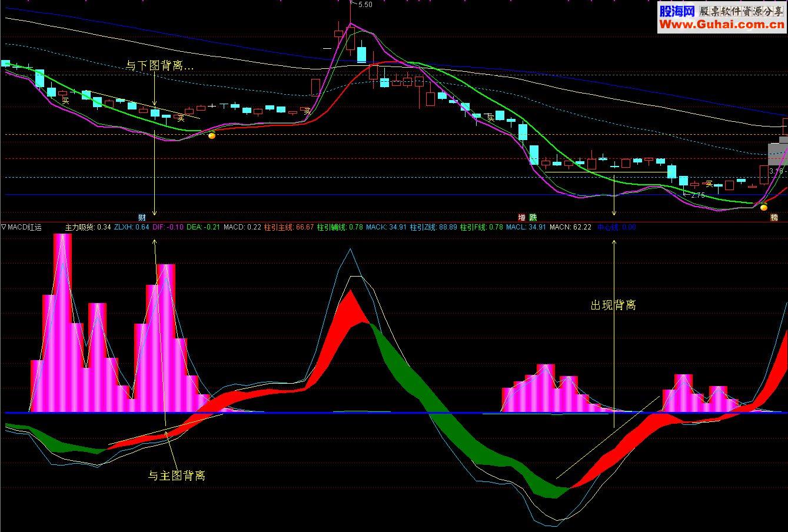Select the MACD红运 indicator name
The height and width of the screenshot is (532, 788).
(25, 227)
